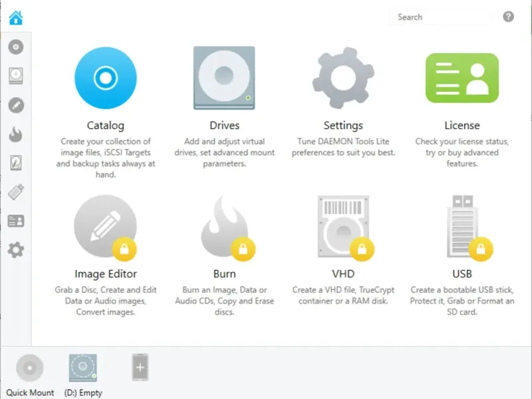This screenshot has width=532, height=399.
Task: Open Image Editor from sidebar pencil icon
Action: (16, 105)
